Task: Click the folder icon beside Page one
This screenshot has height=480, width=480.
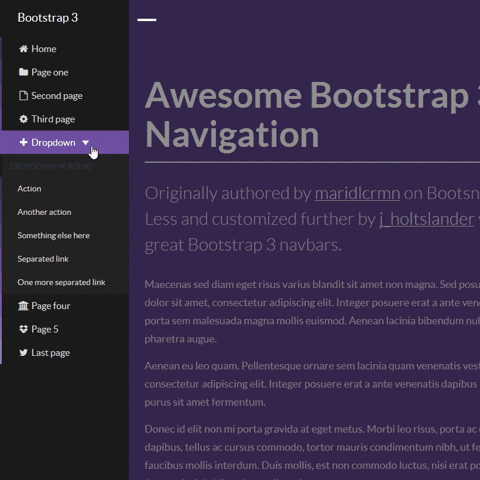Action: tap(23, 72)
